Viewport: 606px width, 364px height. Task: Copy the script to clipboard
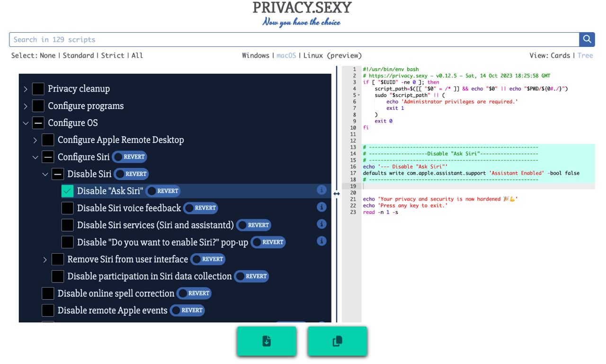click(337, 341)
